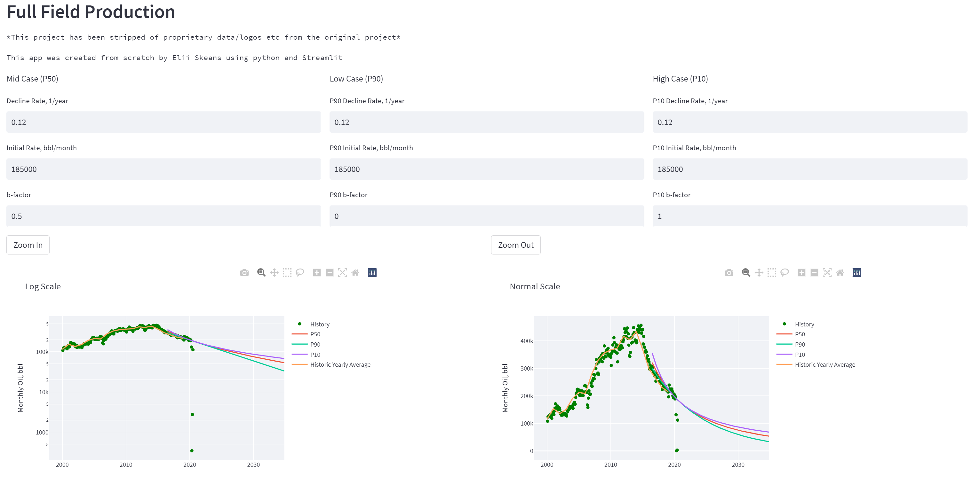Click the Log Scale chart title
Screen dimensions: 980x485
pyautogui.click(x=43, y=286)
